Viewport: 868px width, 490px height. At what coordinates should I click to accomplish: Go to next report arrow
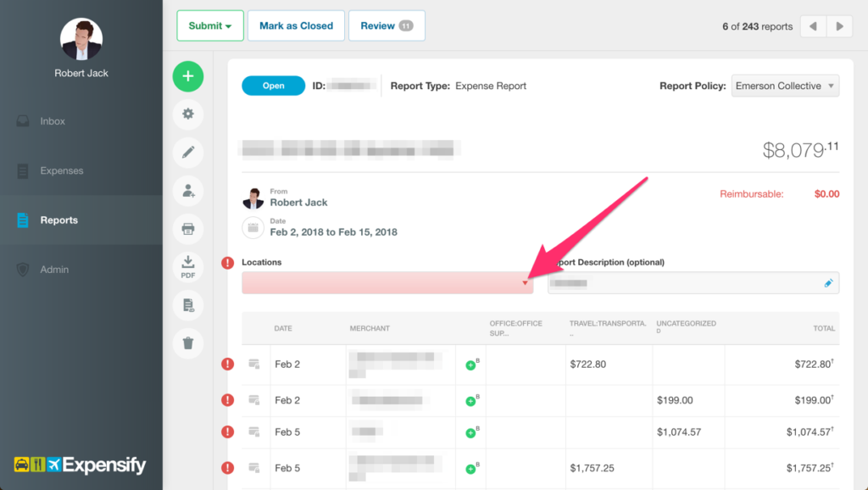(839, 26)
